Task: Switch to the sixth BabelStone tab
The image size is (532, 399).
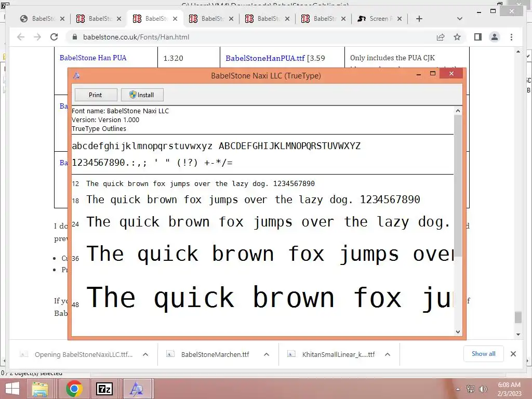Action: point(323,19)
